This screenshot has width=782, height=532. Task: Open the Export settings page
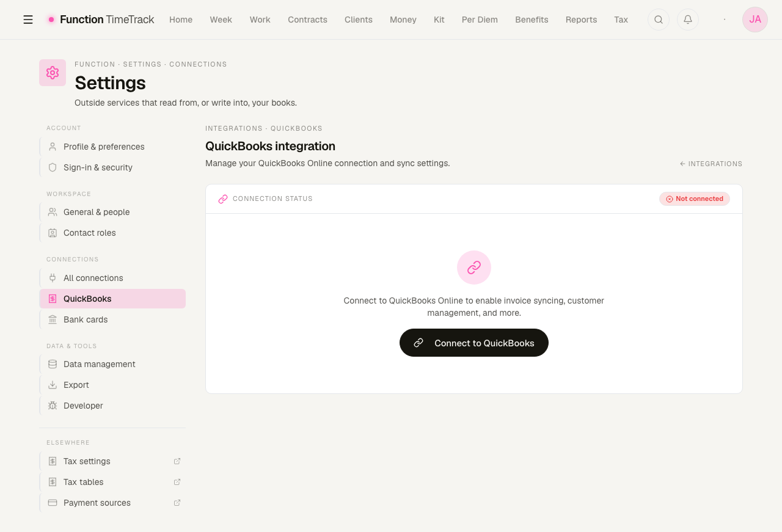pyautogui.click(x=112, y=385)
